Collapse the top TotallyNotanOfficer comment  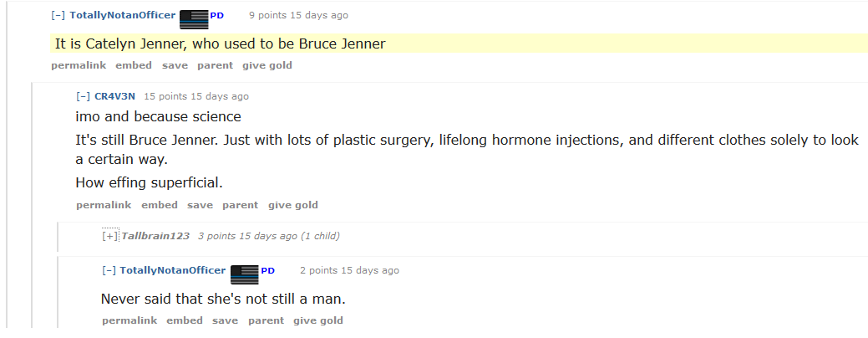pos(58,16)
